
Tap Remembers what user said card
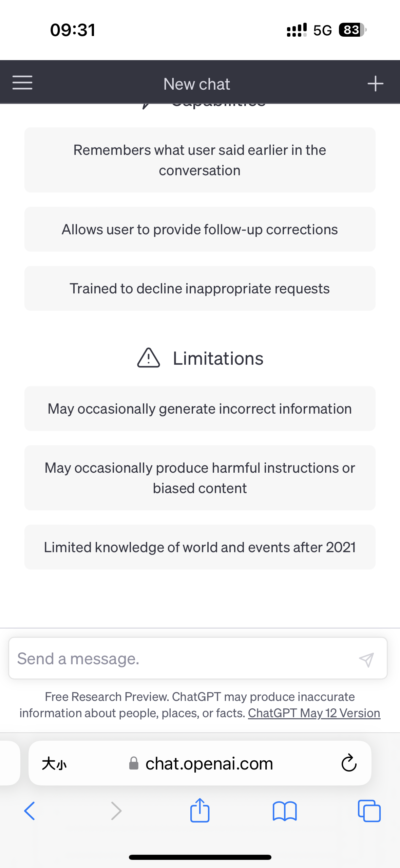click(200, 160)
